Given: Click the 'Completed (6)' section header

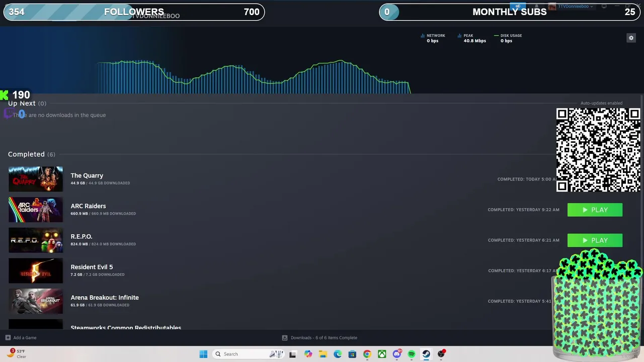Looking at the screenshot, I should 31,154.
